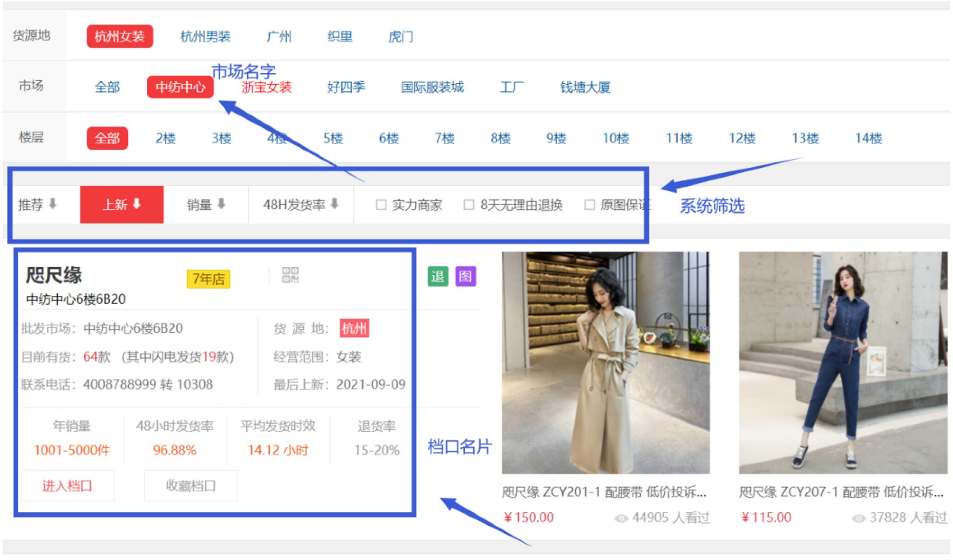Open 咫尺缘 ZCY201-1 product title
Image resolution: width=953 pixels, height=560 pixels.
click(604, 491)
